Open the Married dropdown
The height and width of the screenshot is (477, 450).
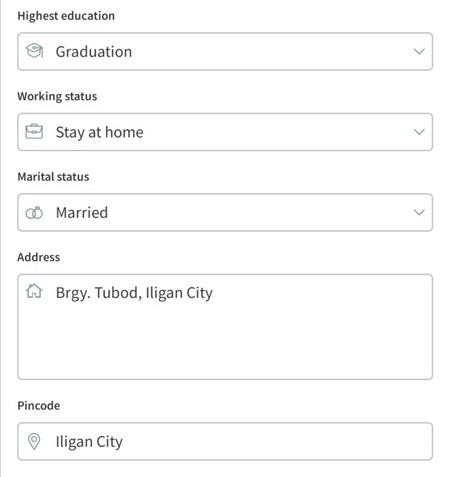pyautogui.click(x=225, y=212)
